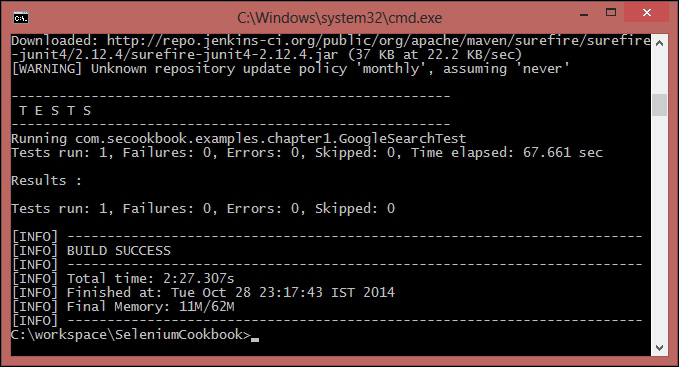This screenshot has width=679, height=367.
Task: Click the scrollbar down arrow
Action: (x=660, y=348)
